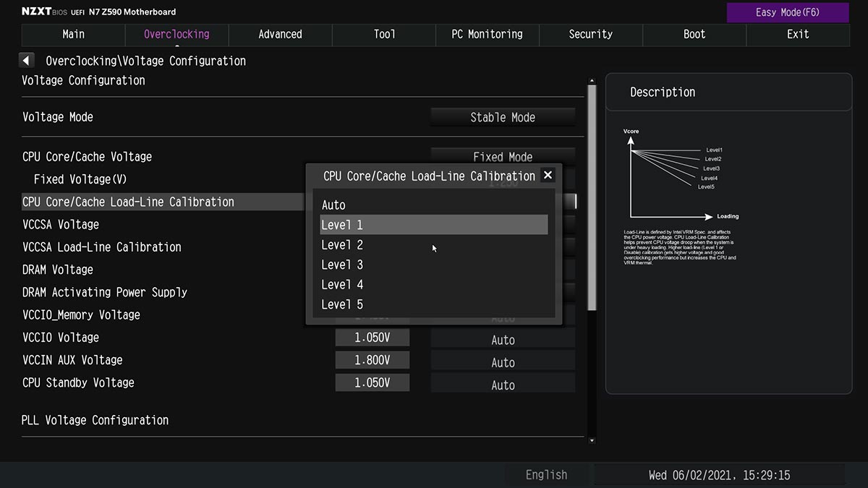Switch to Easy Mode (F6)
The width and height of the screenshot is (868, 488).
[x=788, y=12]
